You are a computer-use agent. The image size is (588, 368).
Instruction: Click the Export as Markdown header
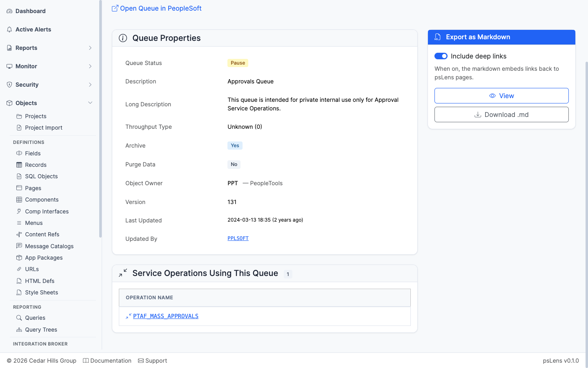501,37
